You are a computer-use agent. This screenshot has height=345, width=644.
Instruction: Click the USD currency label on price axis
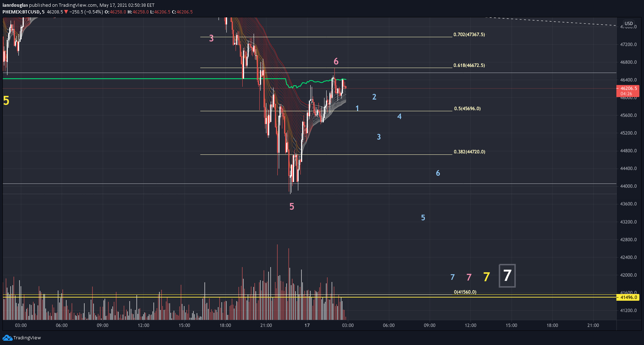[x=629, y=23]
